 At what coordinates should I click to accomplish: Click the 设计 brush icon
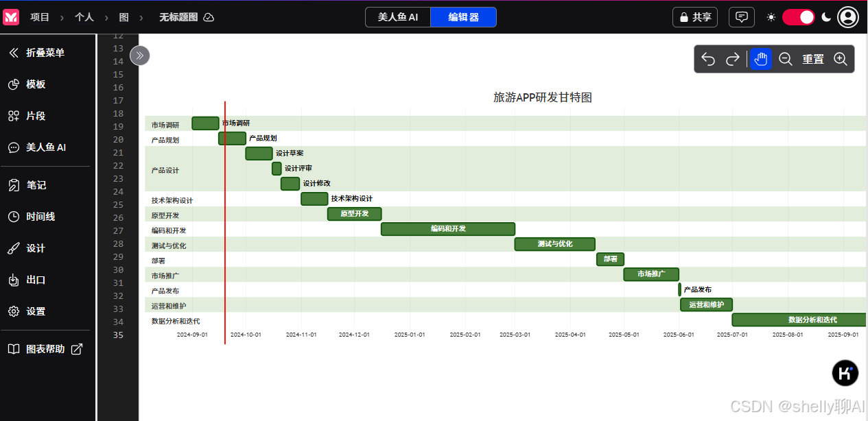pos(14,248)
